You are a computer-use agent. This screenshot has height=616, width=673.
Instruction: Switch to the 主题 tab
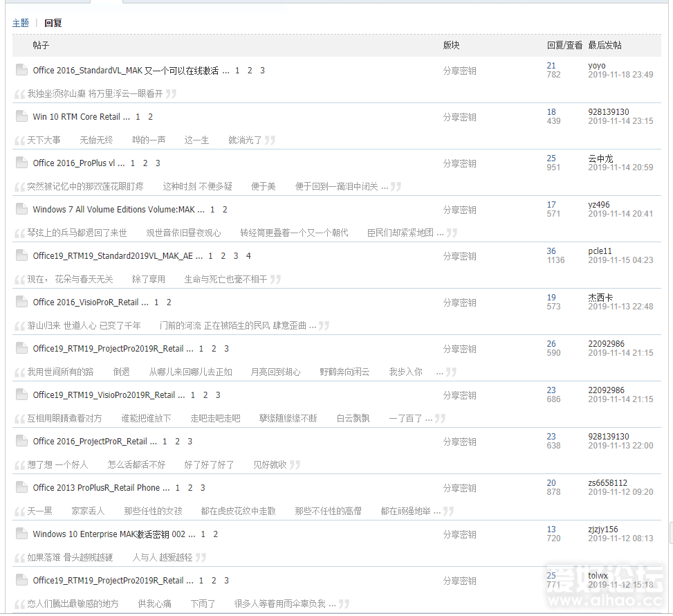coord(21,23)
